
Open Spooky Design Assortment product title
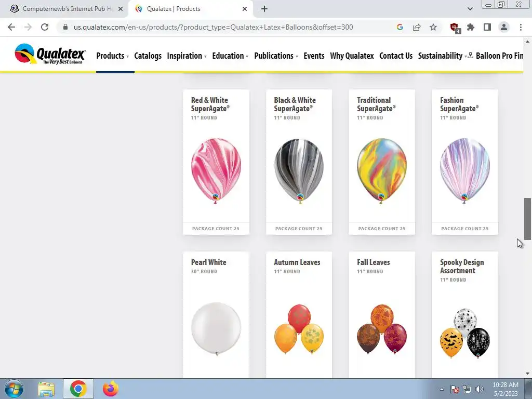click(462, 267)
